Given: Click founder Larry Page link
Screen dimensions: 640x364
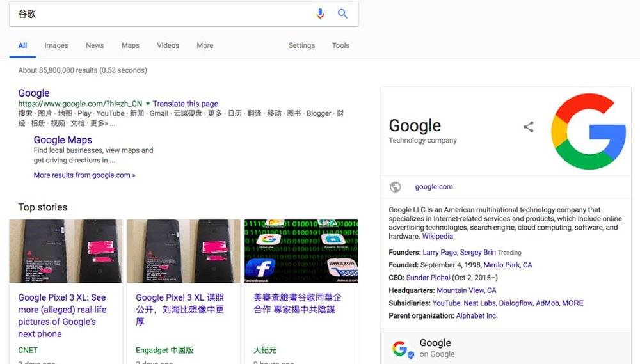Looking at the screenshot, I should click(440, 252).
